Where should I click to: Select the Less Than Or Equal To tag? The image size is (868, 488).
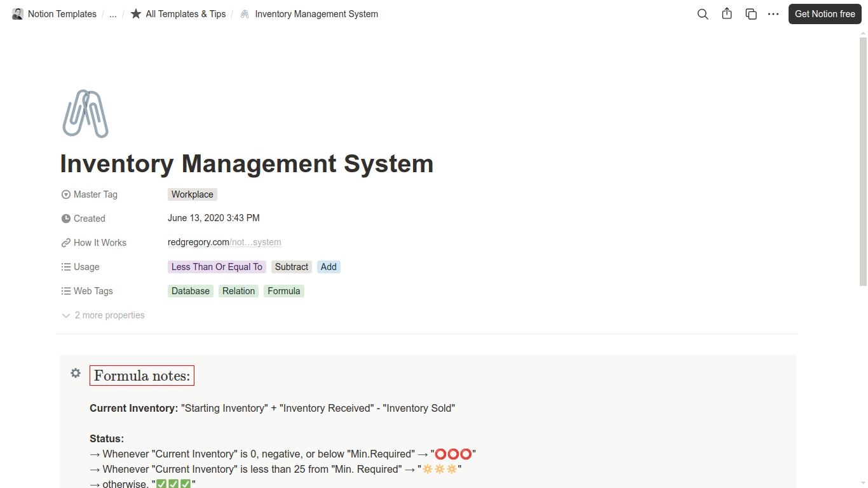point(217,267)
